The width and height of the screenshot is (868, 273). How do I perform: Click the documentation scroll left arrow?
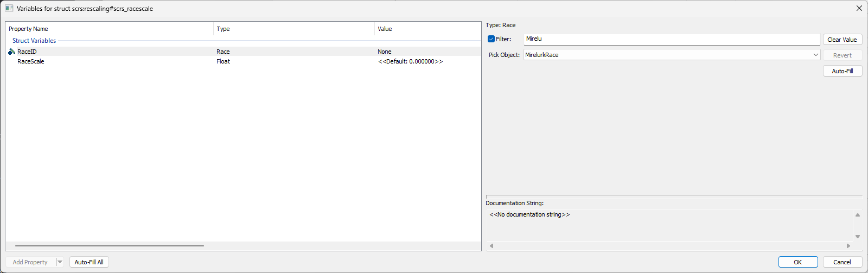tap(492, 246)
